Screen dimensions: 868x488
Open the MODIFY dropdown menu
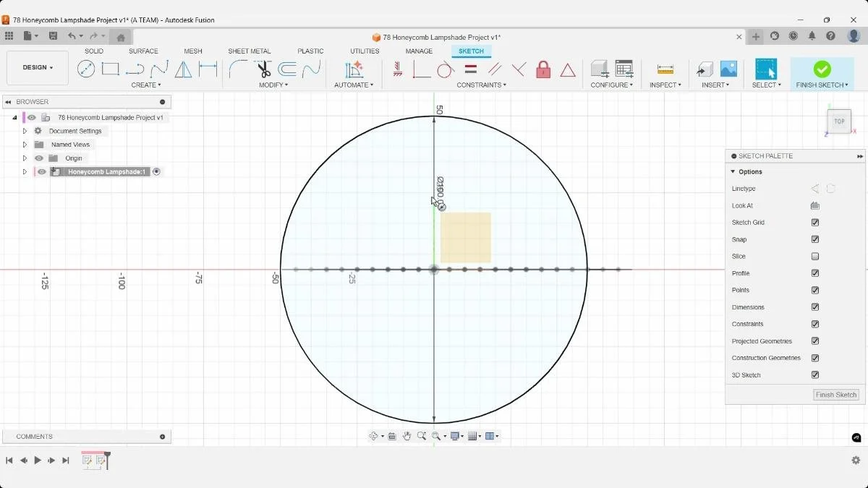[x=273, y=85]
